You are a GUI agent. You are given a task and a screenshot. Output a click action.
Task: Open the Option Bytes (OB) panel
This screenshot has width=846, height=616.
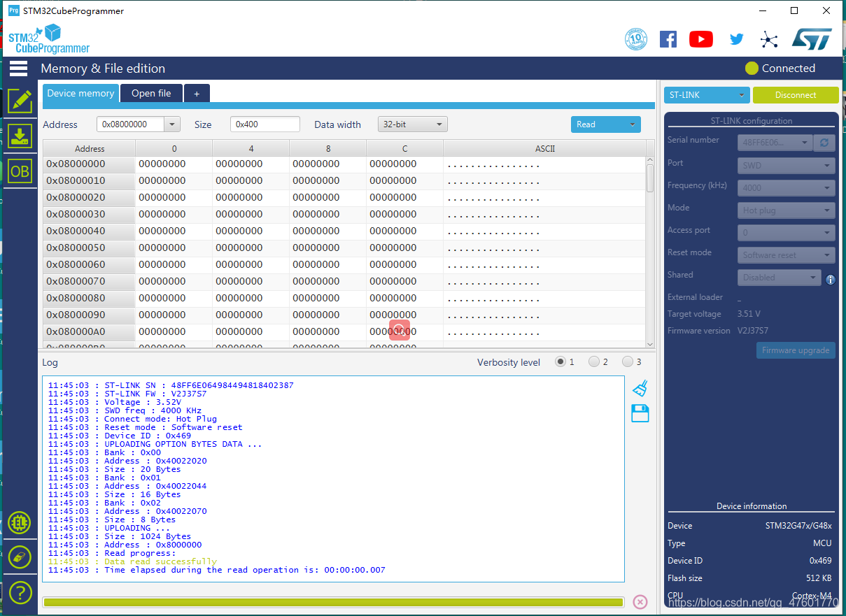tap(20, 171)
